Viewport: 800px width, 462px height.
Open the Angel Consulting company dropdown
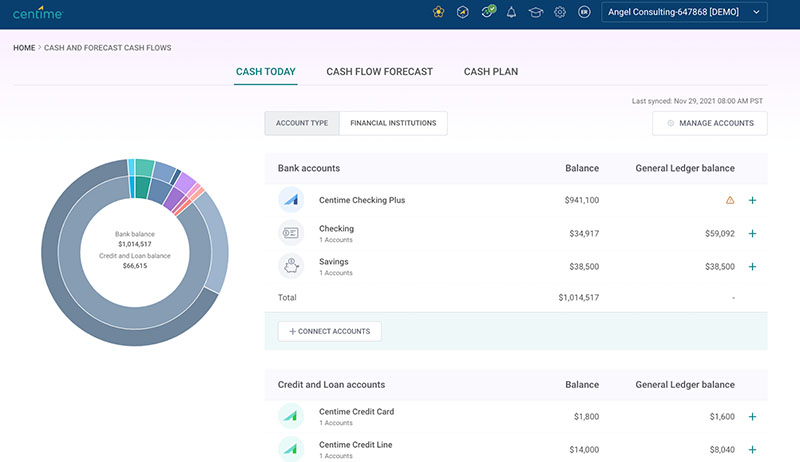684,12
